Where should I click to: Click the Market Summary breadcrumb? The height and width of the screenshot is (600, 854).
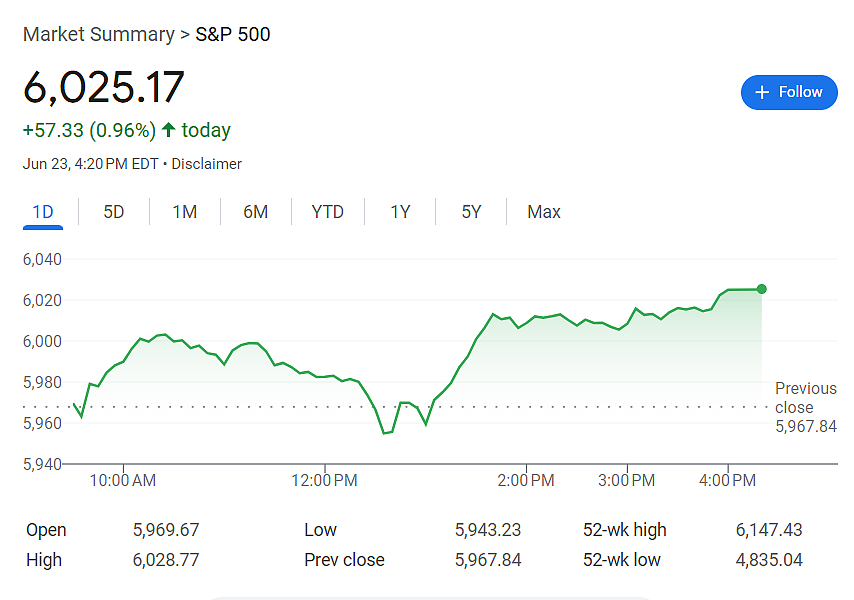click(99, 34)
